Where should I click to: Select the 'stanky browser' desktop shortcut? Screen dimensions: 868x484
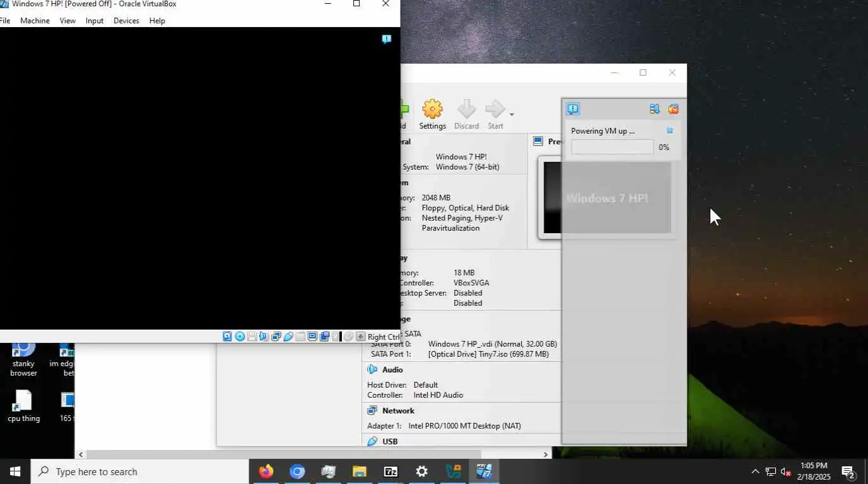[23, 360]
